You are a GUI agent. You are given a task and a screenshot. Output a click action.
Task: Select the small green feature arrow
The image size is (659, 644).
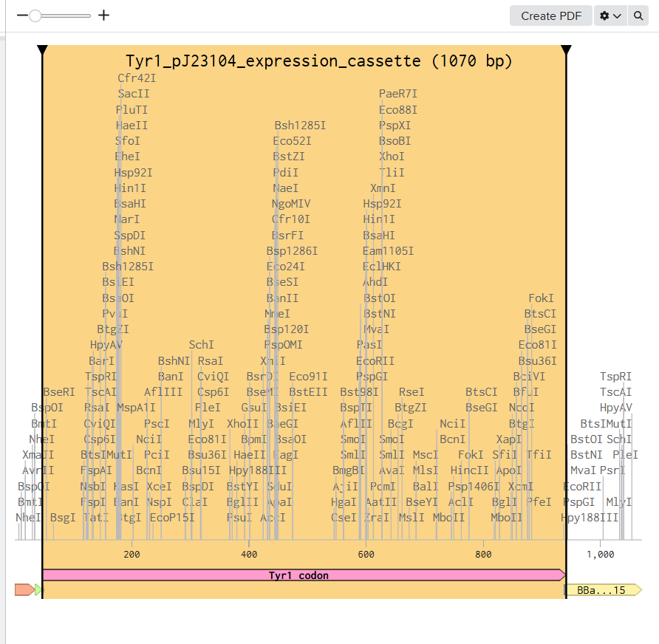[38, 590]
